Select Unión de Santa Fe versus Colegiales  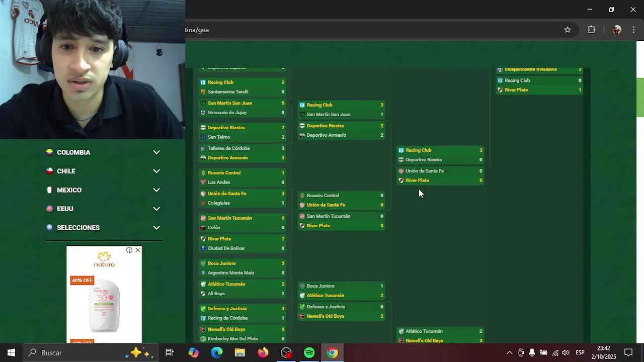[x=227, y=194]
